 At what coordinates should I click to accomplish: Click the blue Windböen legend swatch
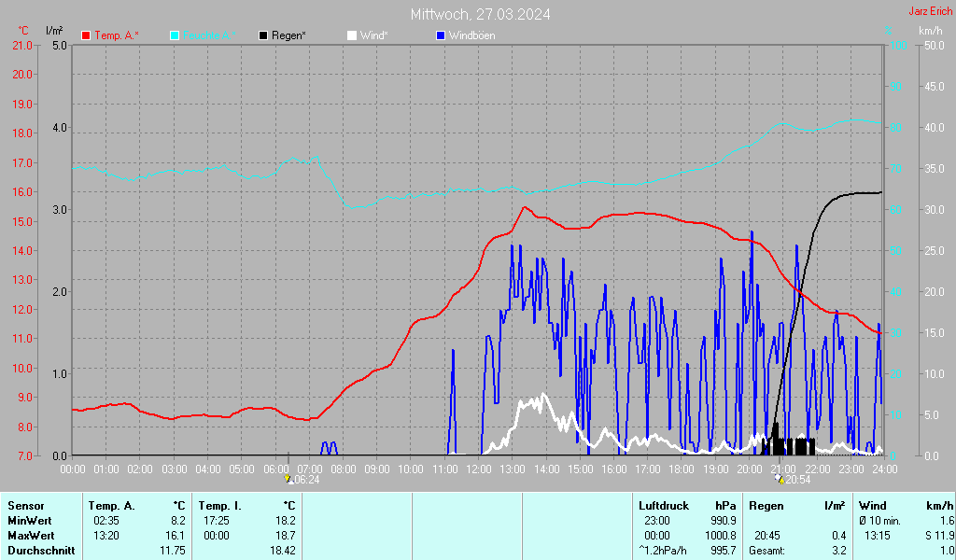tap(441, 35)
